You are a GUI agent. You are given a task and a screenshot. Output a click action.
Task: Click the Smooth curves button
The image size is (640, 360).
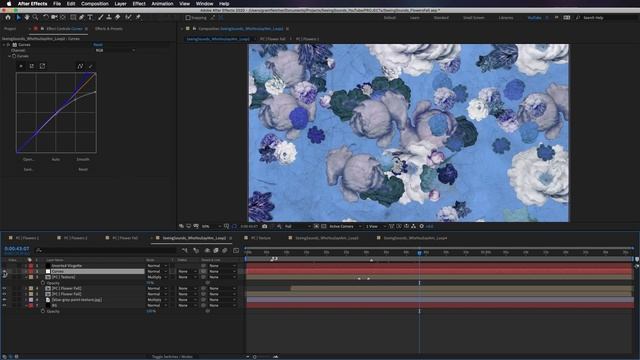[83, 159]
